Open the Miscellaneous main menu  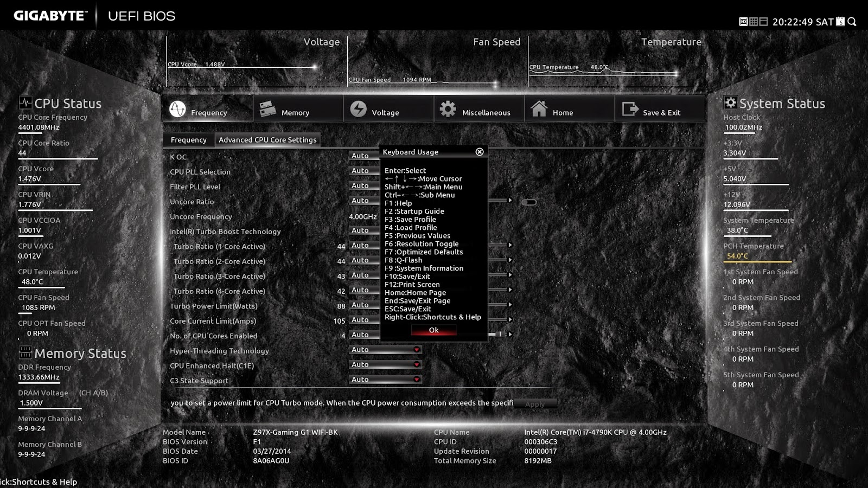480,109
